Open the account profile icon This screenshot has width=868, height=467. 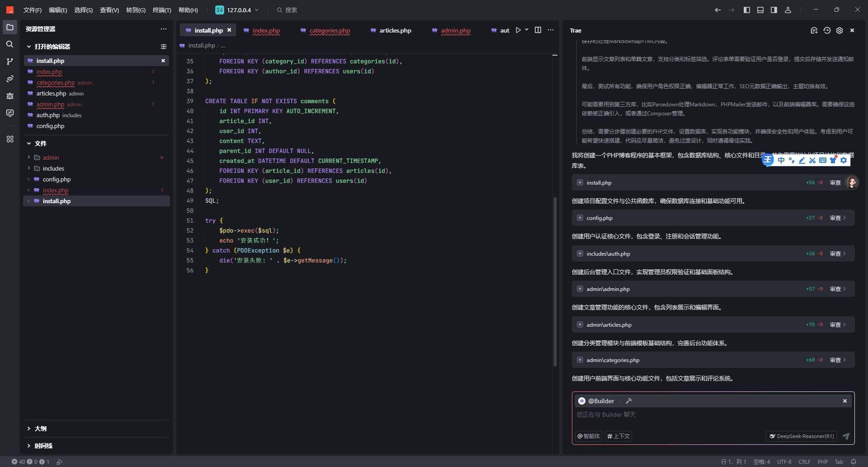point(788,10)
